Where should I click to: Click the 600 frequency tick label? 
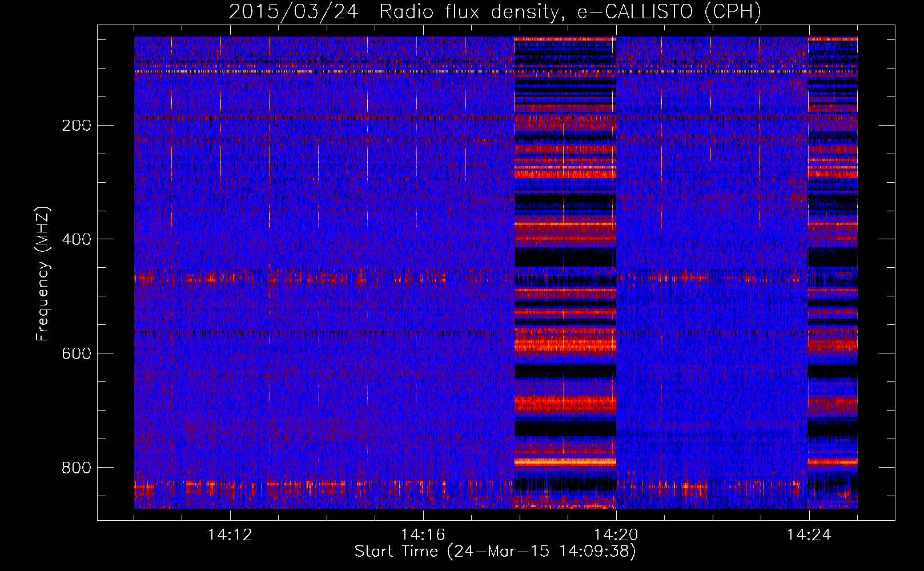pyautogui.click(x=77, y=353)
